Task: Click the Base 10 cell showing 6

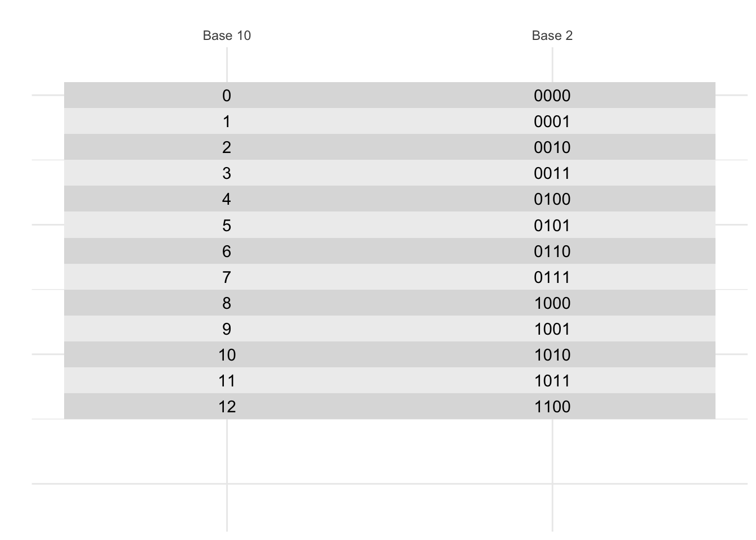Action: coord(227,251)
